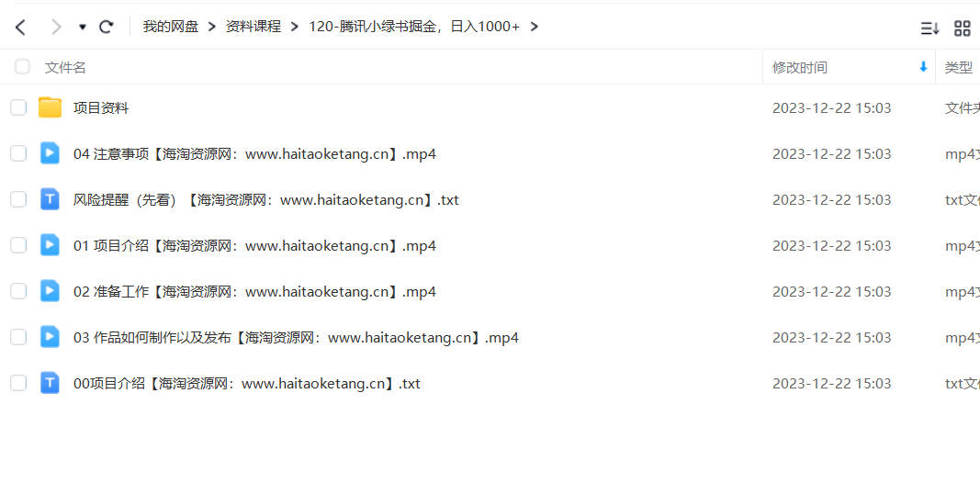
Task: Expand chevron after 120-腾讯小绿书掘金 breadcrumb
Action: coord(534,27)
